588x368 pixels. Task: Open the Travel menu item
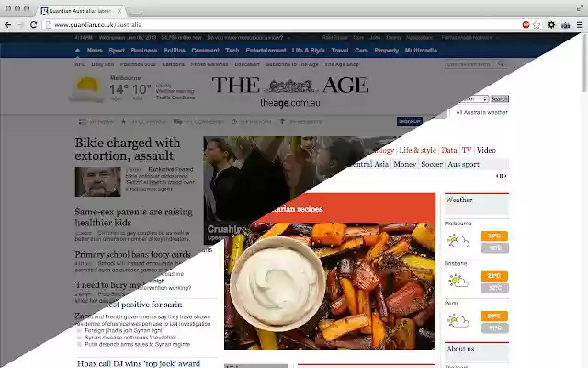pos(340,51)
